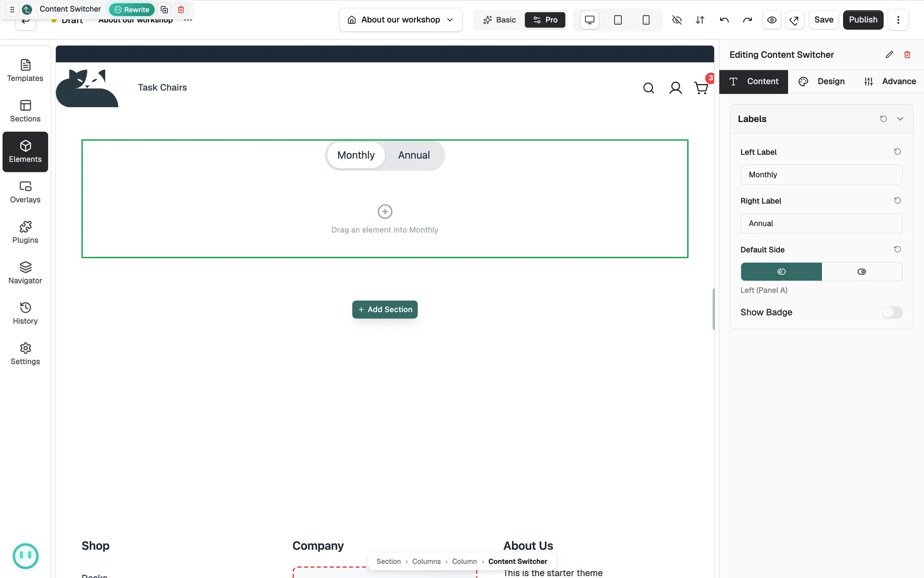Select the Content tab
This screenshot has width=924, height=578.
click(754, 82)
